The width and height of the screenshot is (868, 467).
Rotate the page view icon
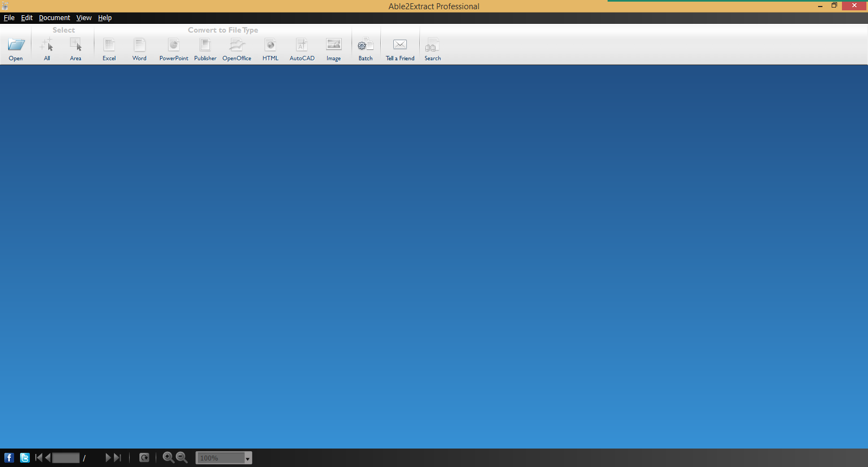click(x=144, y=458)
